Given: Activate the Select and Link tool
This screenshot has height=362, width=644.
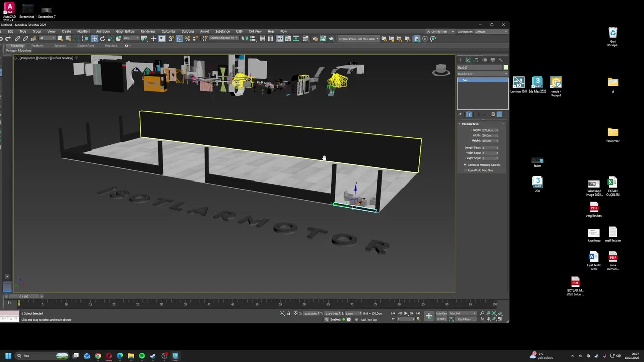Looking at the screenshot, I should tap(18, 38).
